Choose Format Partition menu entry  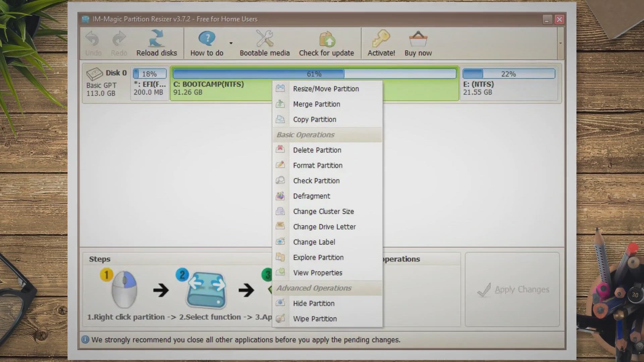[327, 166]
